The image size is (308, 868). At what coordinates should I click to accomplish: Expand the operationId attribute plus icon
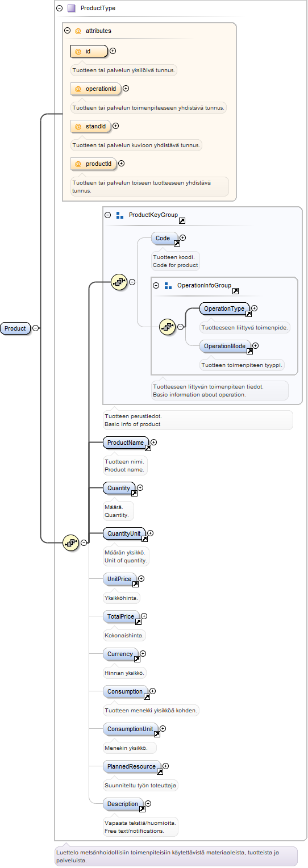[x=126, y=89]
